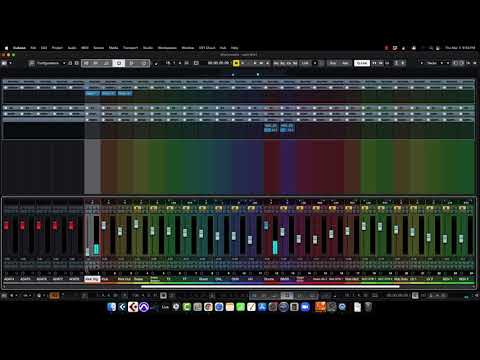Click the yellow highlighted toolbar button

pyautogui.click(x=236, y=63)
